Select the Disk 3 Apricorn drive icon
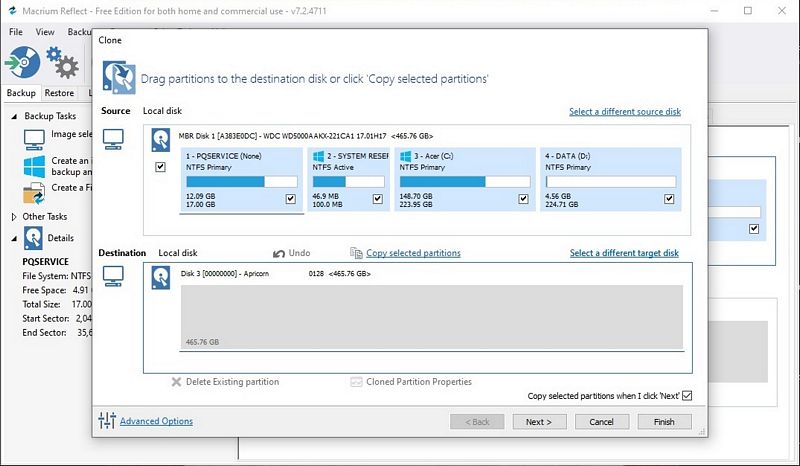Viewport: 800px width, 466px height. [x=161, y=278]
